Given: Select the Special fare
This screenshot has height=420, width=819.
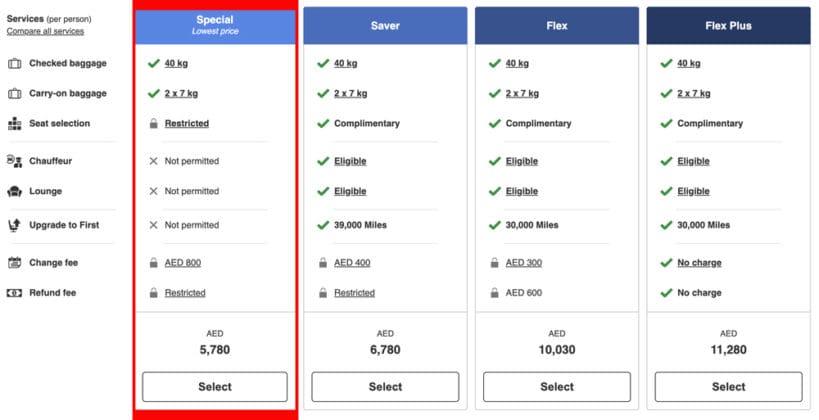Looking at the screenshot, I should point(215,387).
